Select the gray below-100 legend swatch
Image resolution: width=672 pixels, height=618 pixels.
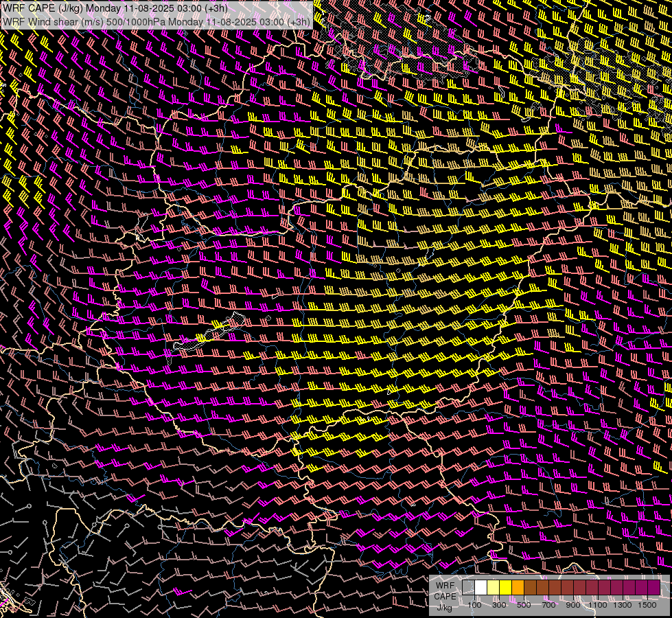tap(468, 588)
